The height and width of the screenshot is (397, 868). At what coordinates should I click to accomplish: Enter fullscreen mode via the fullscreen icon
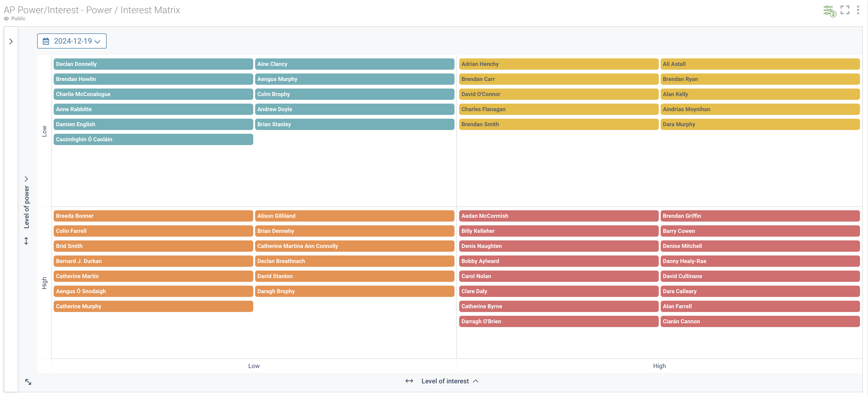click(845, 10)
